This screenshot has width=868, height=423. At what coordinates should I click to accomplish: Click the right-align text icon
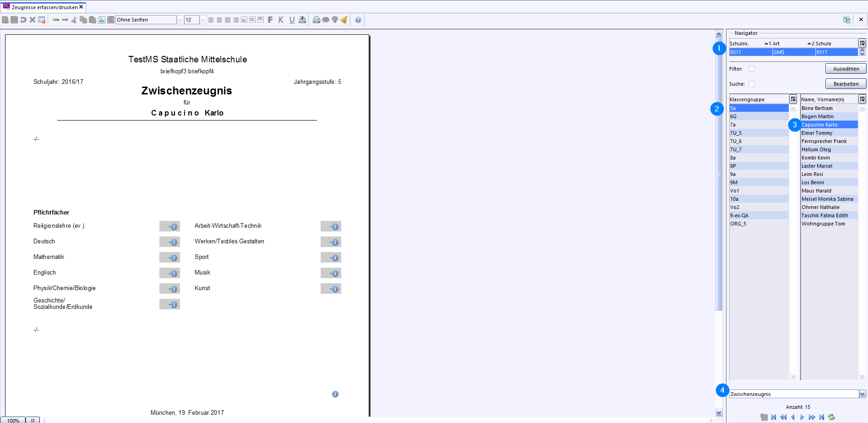236,20
